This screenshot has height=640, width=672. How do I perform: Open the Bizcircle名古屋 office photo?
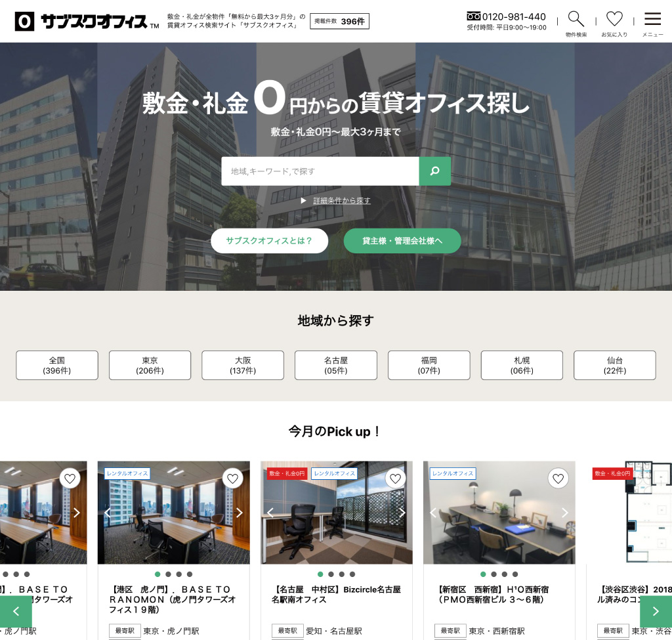pos(337,513)
